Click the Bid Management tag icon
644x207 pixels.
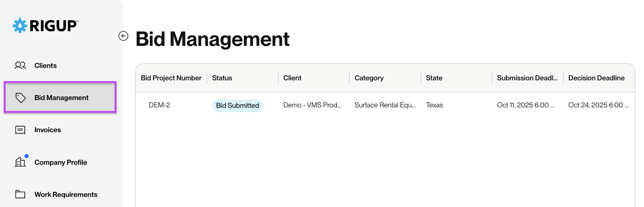20,98
